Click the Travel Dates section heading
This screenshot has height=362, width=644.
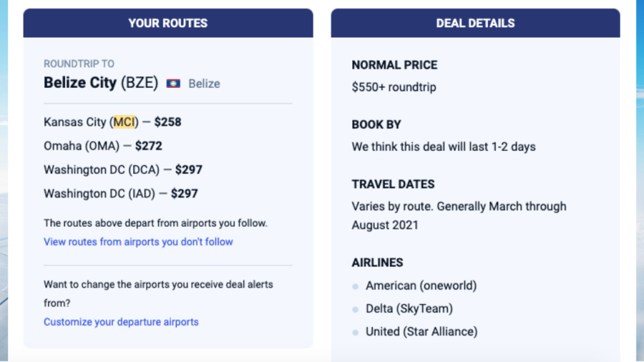pyautogui.click(x=393, y=184)
